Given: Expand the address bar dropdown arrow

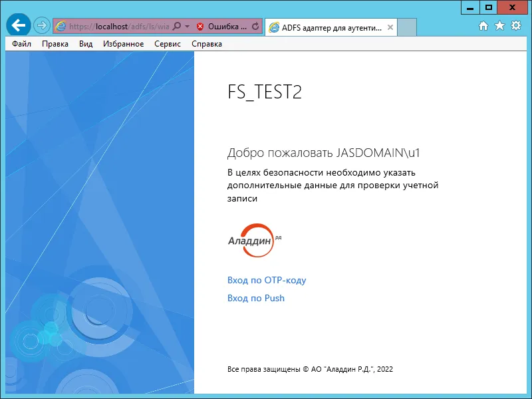Looking at the screenshot, I should point(188,26).
